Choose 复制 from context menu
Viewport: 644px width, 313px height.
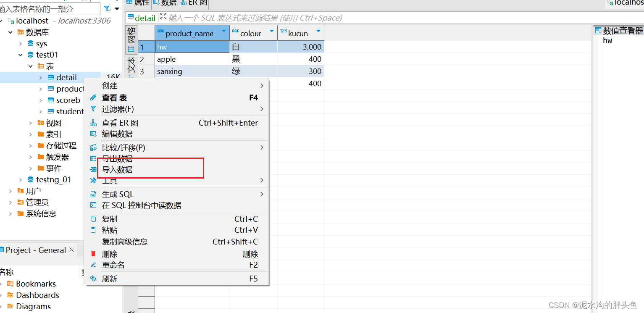(x=176, y=219)
